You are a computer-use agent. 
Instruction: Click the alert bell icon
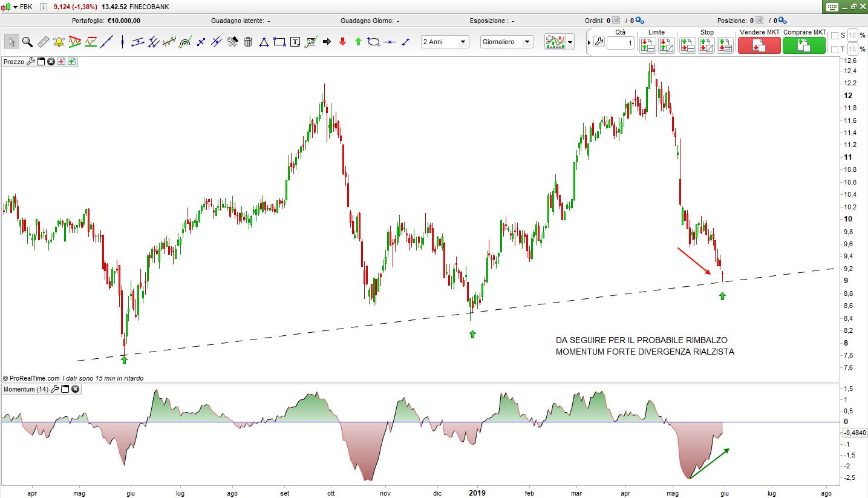(x=59, y=42)
